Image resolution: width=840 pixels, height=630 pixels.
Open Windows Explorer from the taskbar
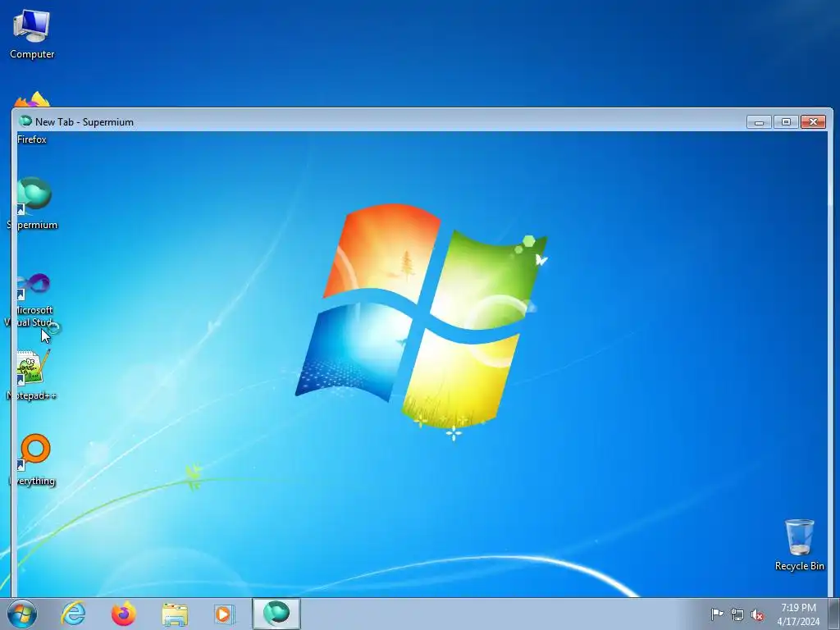pos(175,614)
